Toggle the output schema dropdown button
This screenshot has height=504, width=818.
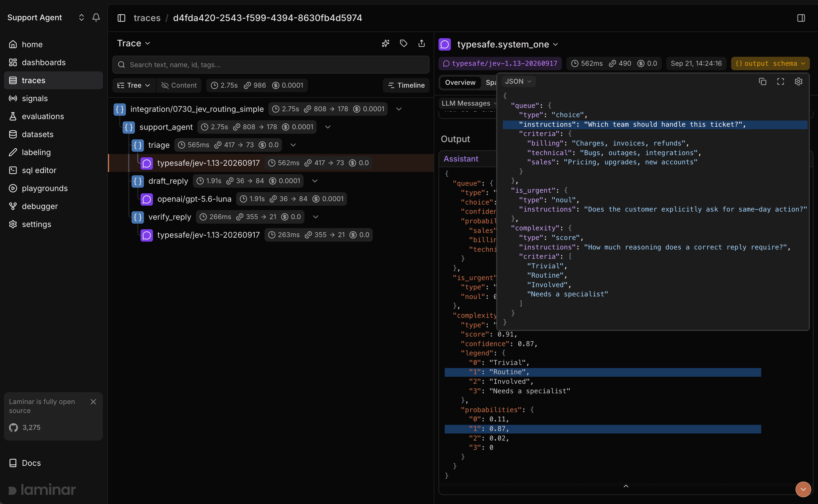pos(770,63)
